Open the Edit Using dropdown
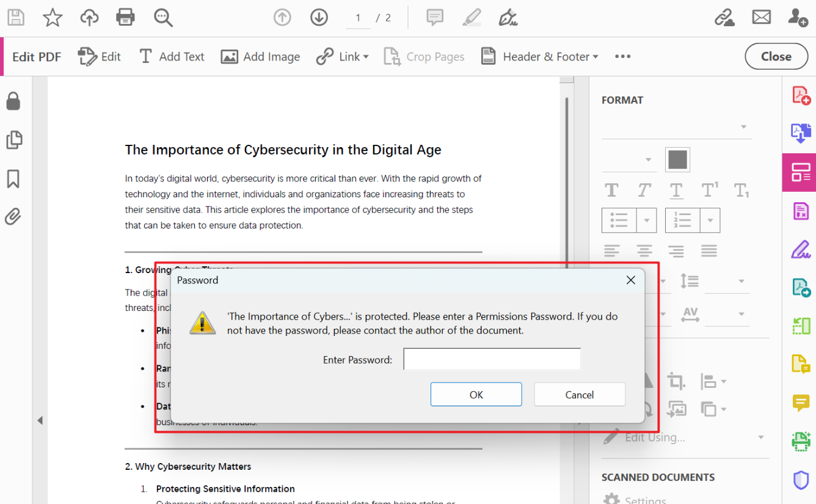 pos(683,437)
